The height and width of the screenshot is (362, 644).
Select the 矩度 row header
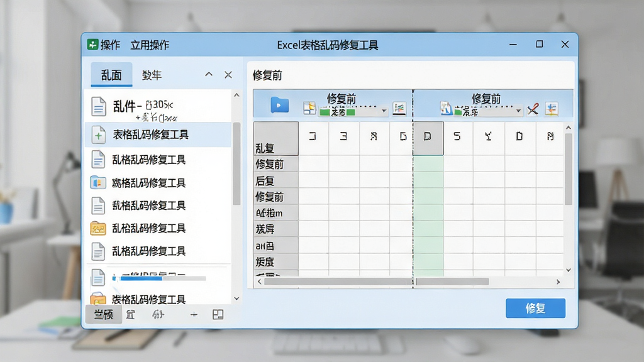point(275,261)
